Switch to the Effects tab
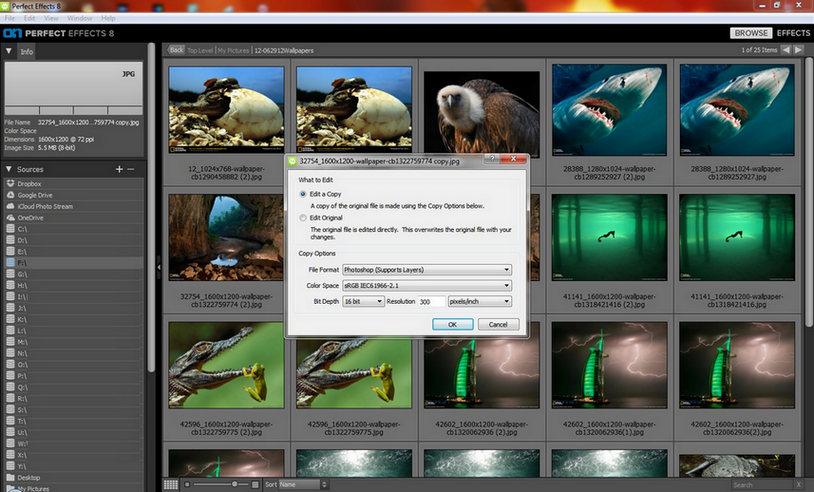 [x=793, y=33]
